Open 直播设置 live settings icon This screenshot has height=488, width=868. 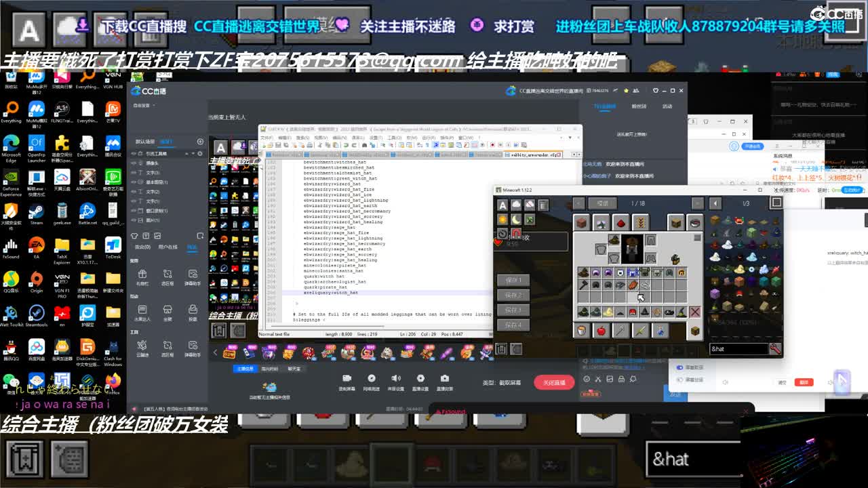[420, 382]
